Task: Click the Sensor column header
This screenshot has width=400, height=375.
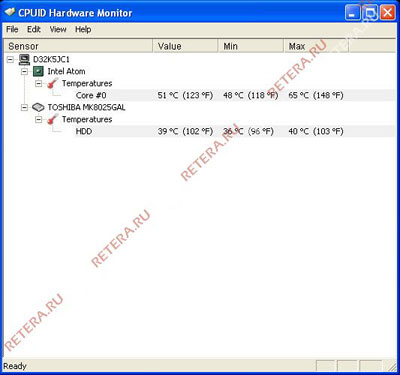Action: coord(78,46)
